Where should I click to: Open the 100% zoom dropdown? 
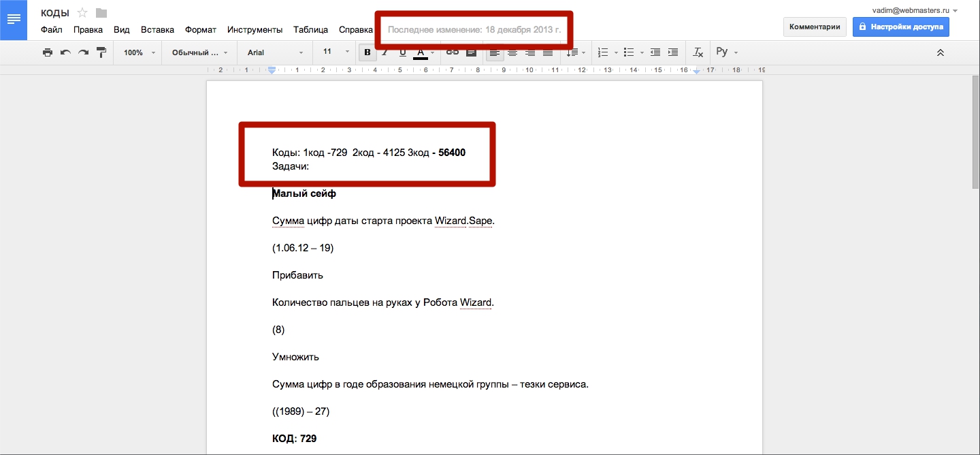(140, 52)
